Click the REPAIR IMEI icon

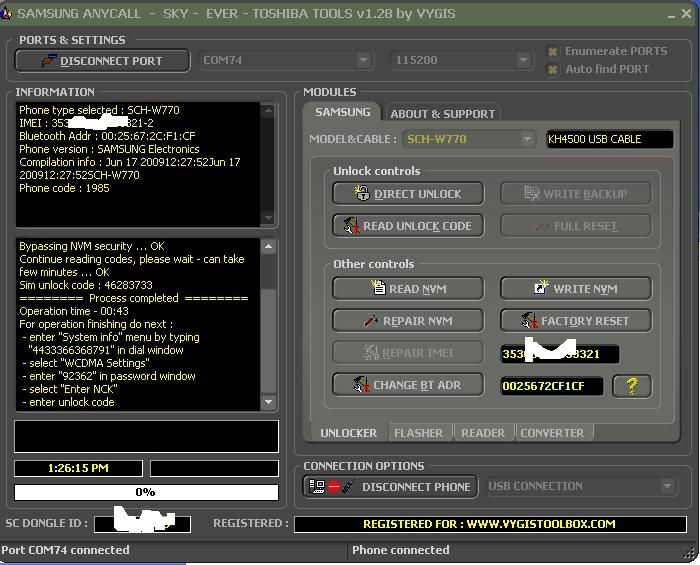371,353
